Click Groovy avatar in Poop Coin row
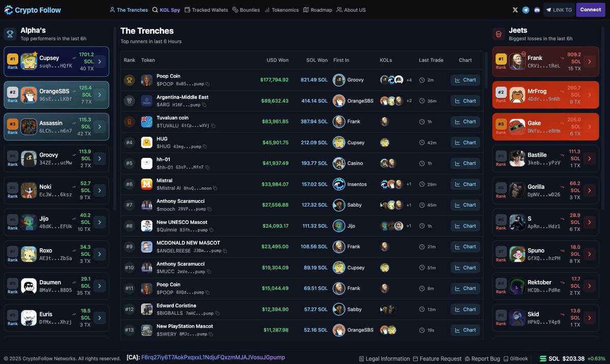 (x=339, y=80)
